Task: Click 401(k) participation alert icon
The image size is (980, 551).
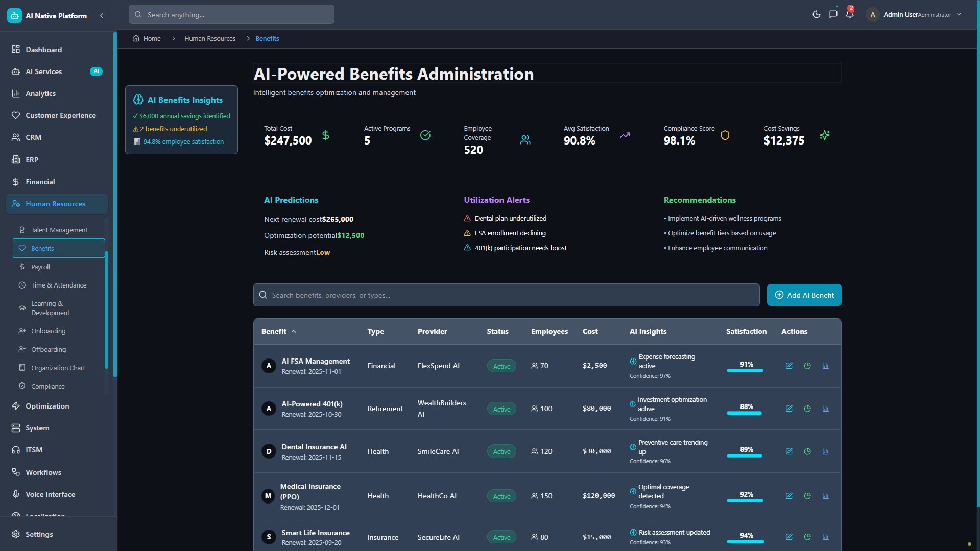Action: tap(467, 248)
